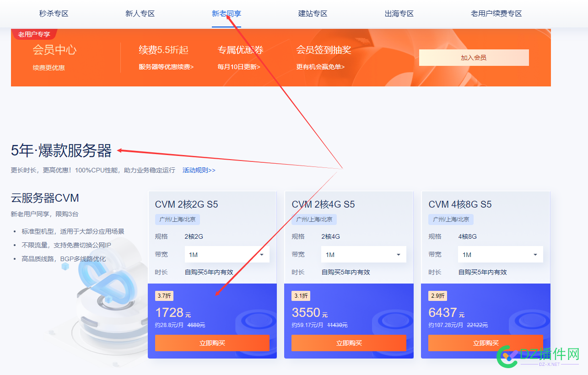Click the 新老用户同享，限购3台 note

45,214
